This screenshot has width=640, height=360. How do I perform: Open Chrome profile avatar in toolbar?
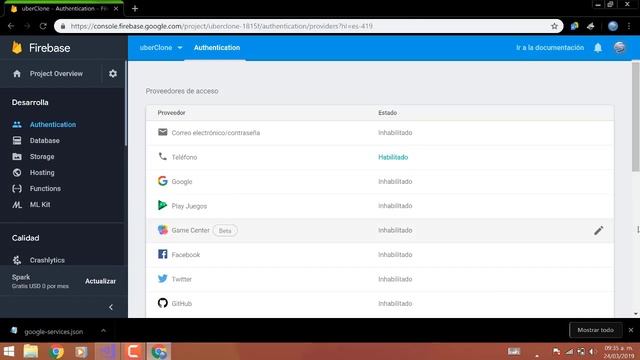click(613, 26)
